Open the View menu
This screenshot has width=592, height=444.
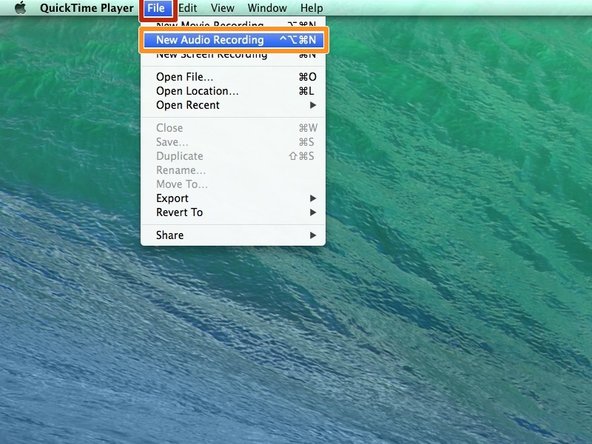point(222,8)
